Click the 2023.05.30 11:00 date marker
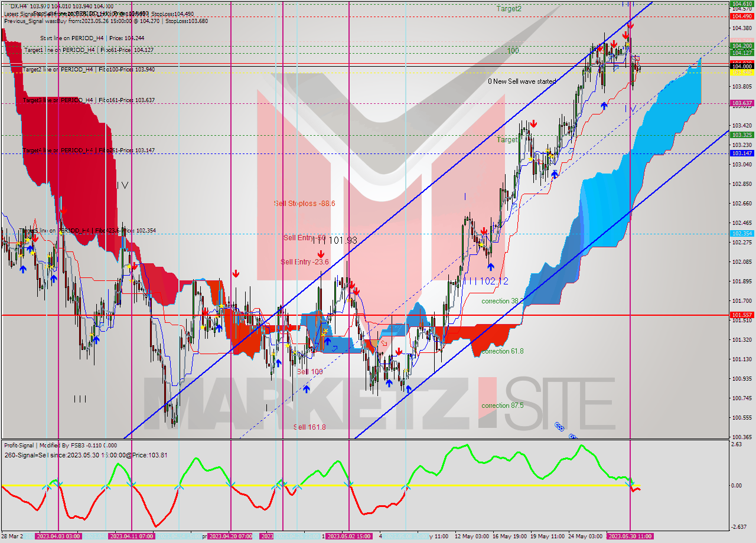Viewport: 756px width, 543px height. [x=630, y=537]
